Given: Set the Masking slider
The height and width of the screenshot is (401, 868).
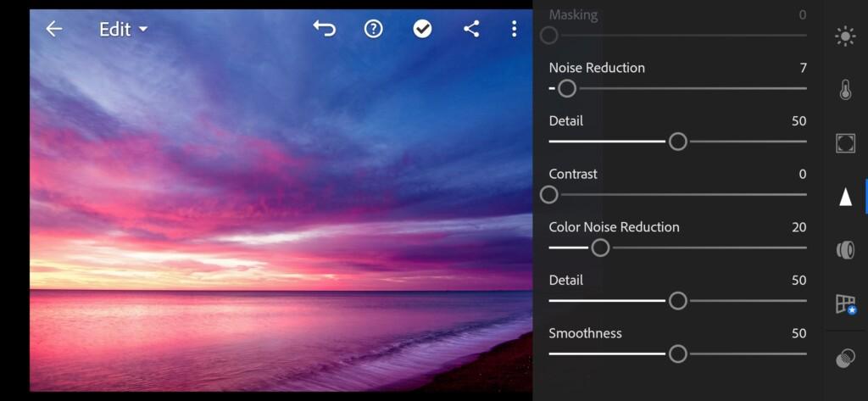Looking at the screenshot, I should point(548,36).
